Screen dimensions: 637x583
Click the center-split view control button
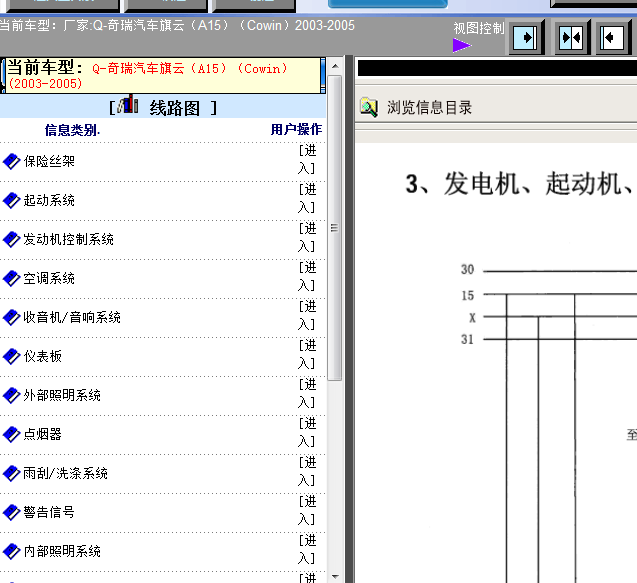571,38
